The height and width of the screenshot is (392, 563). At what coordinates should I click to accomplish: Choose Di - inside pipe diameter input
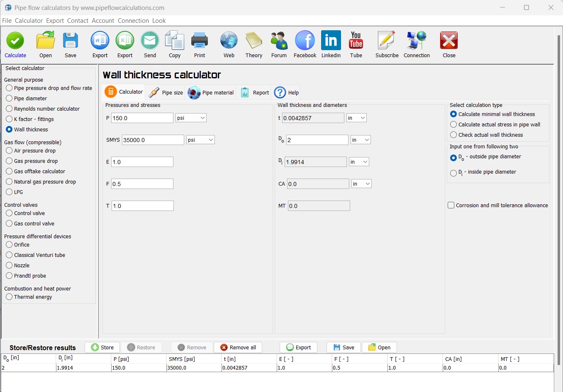[453, 173]
